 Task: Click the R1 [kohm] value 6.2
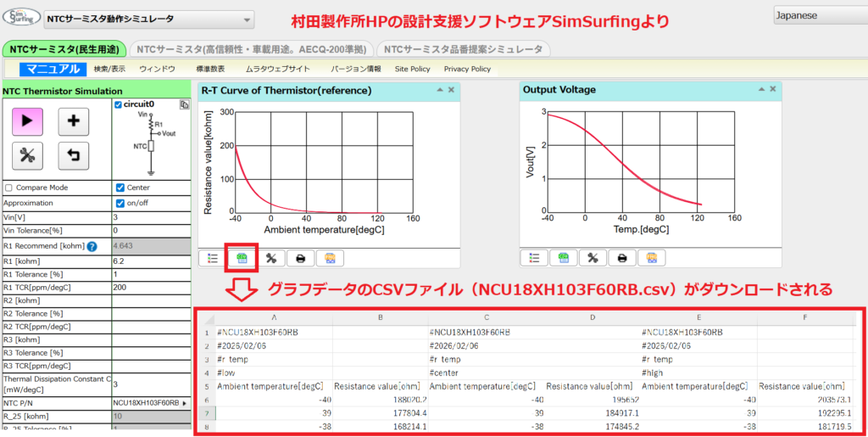coord(151,261)
